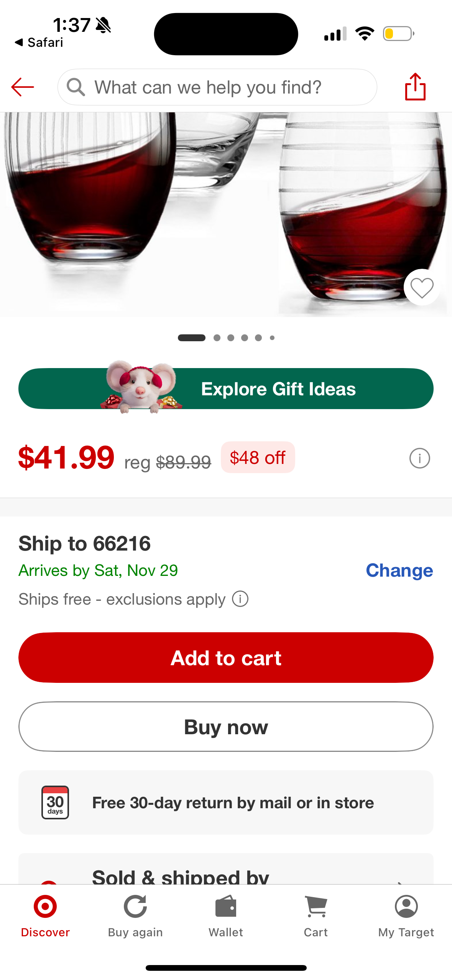Change the shipping zip code

[x=399, y=571]
